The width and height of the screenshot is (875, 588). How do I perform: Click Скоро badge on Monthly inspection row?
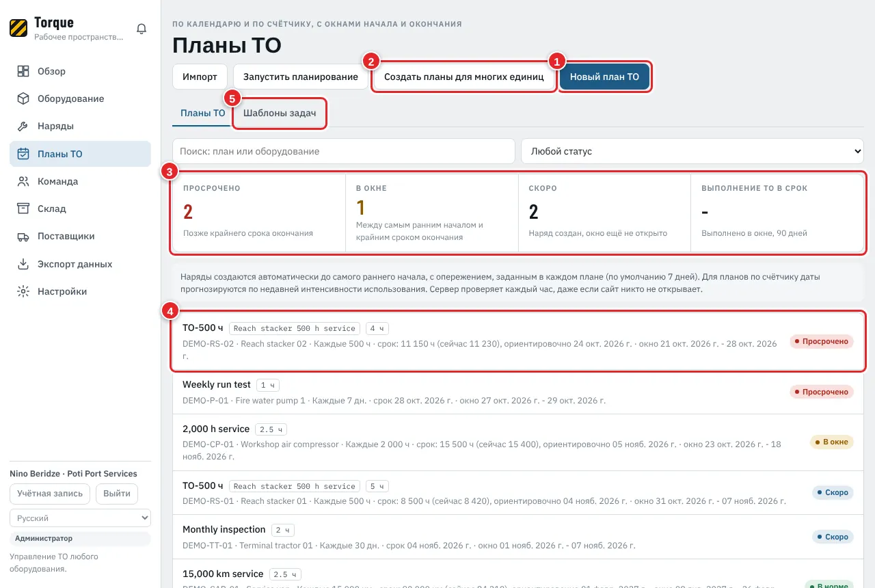(833, 537)
